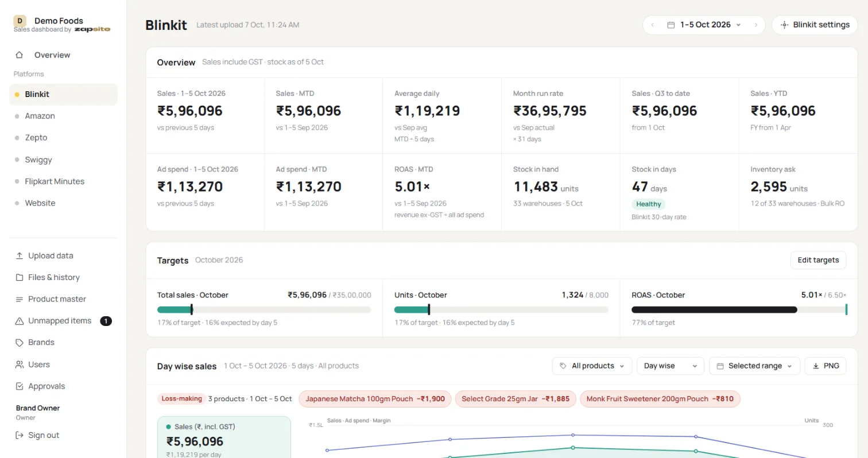This screenshot has height=458, width=868.
Task: Click the Month run rate value ₹36,95,795
Action: pos(550,111)
